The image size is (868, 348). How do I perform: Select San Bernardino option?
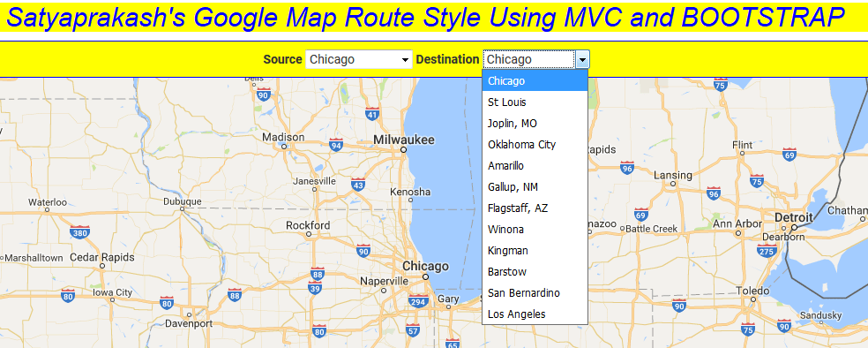pyautogui.click(x=535, y=292)
